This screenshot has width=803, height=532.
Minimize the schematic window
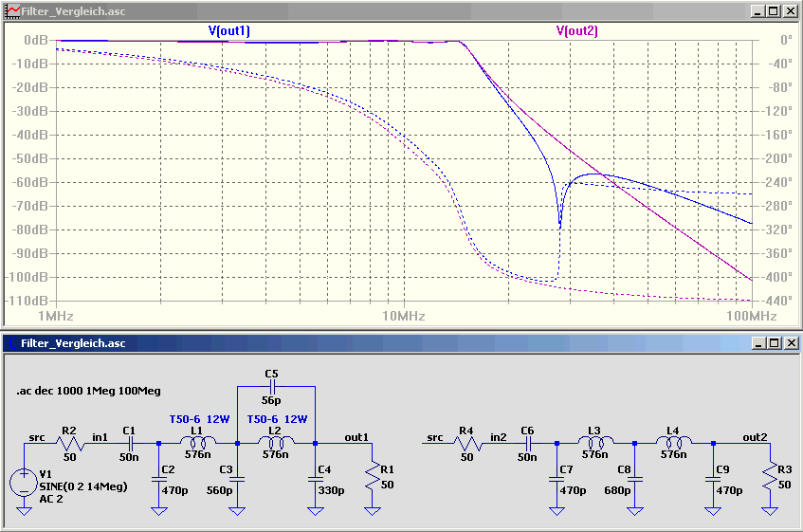click(x=758, y=343)
